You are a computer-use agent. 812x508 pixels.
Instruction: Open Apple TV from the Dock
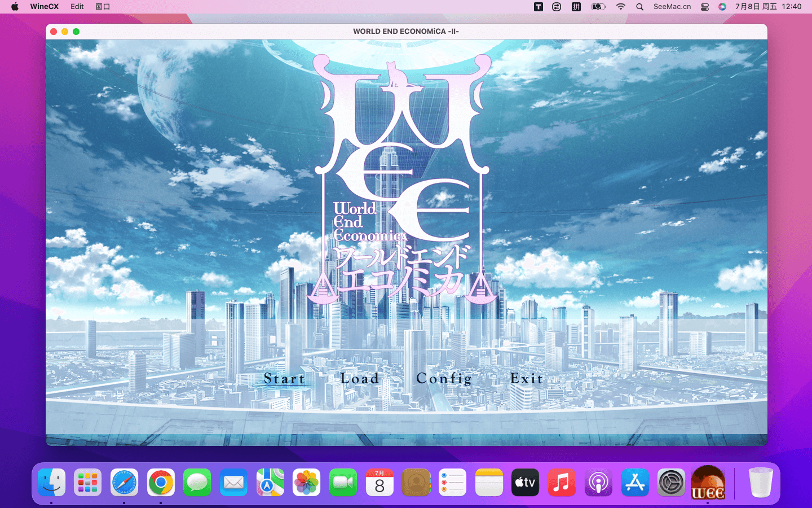(x=525, y=483)
